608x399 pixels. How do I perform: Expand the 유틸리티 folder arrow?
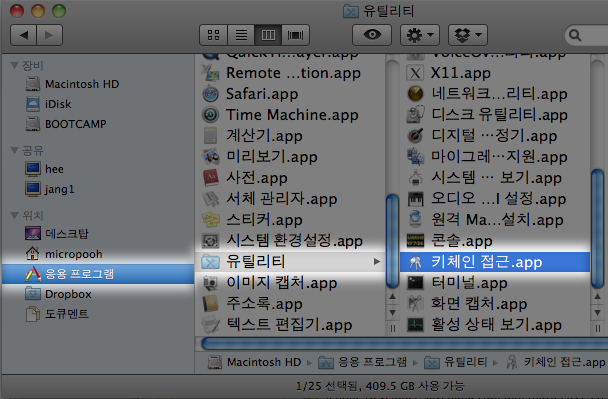pos(377,262)
